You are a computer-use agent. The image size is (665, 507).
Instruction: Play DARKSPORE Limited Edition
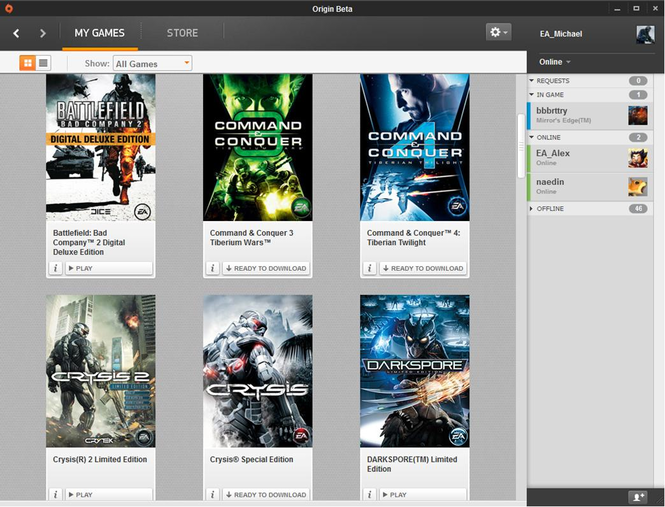(423, 494)
